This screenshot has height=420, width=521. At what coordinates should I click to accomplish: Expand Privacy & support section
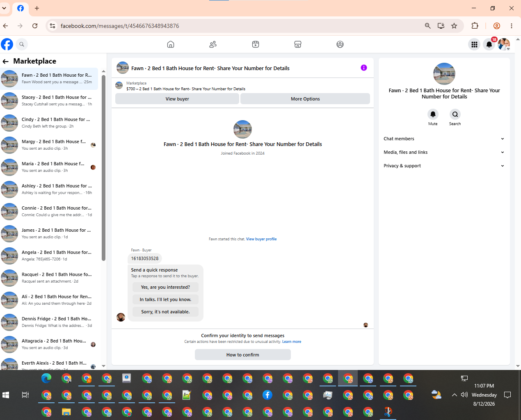(444, 166)
